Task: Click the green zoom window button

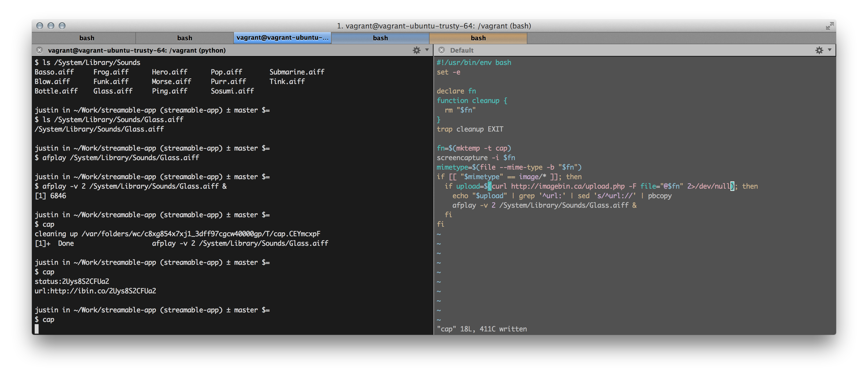Action: click(x=62, y=26)
